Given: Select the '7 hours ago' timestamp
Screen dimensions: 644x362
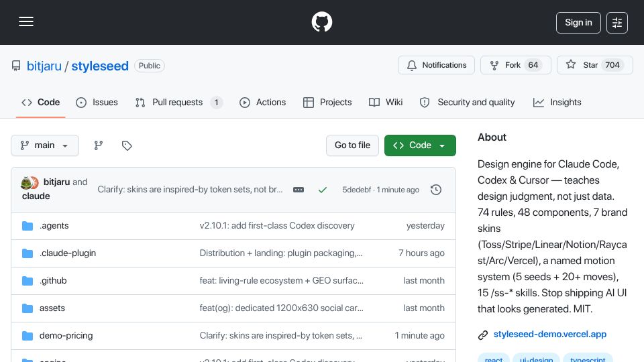Looking at the screenshot, I should point(421,253).
